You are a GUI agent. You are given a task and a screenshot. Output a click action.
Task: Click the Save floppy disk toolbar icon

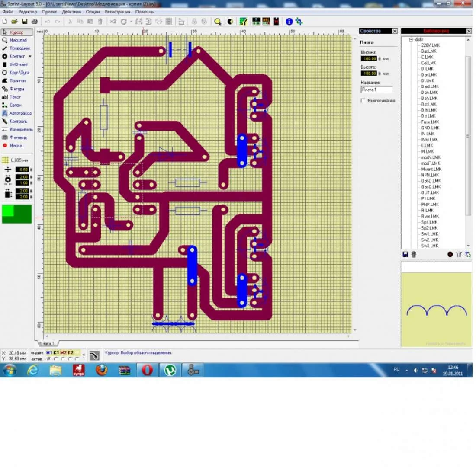click(25, 21)
